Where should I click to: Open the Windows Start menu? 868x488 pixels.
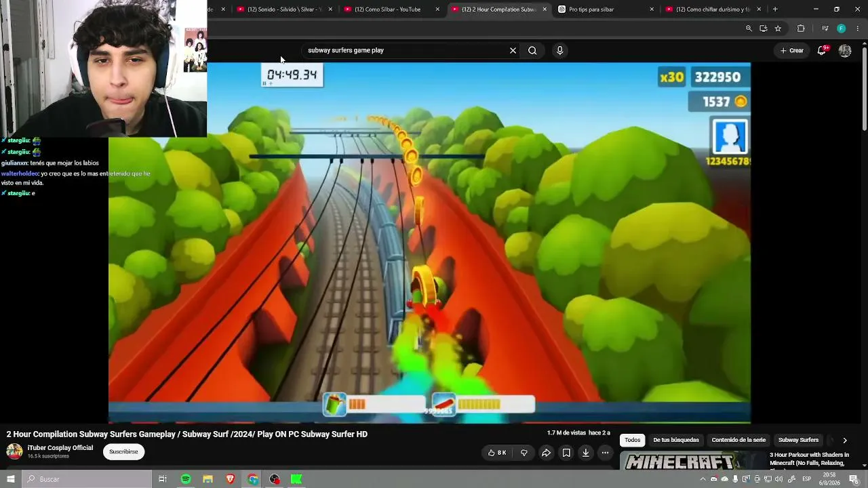click(11, 479)
